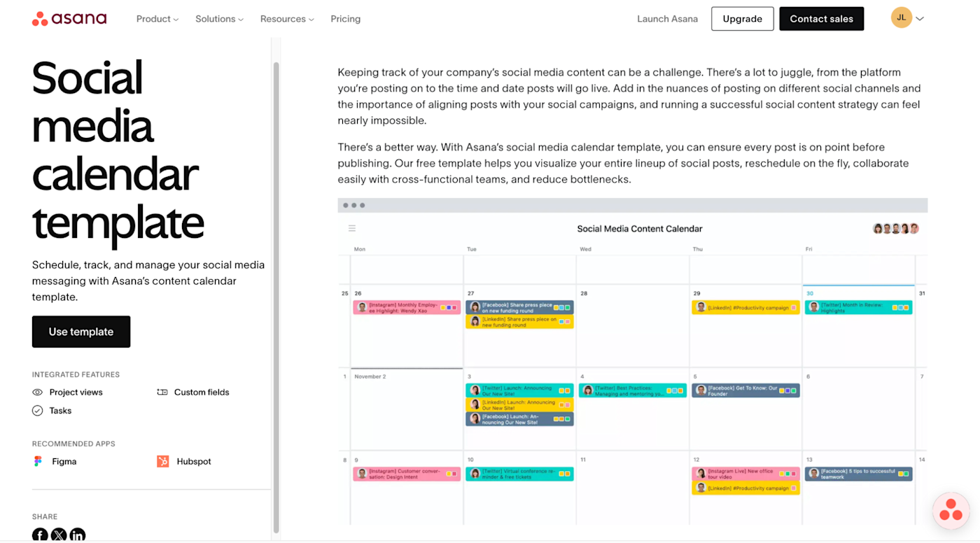The height and width of the screenshot is (543, 980).
Task: Click the calendar hamburger menu icon
Action: click(352, 228)
